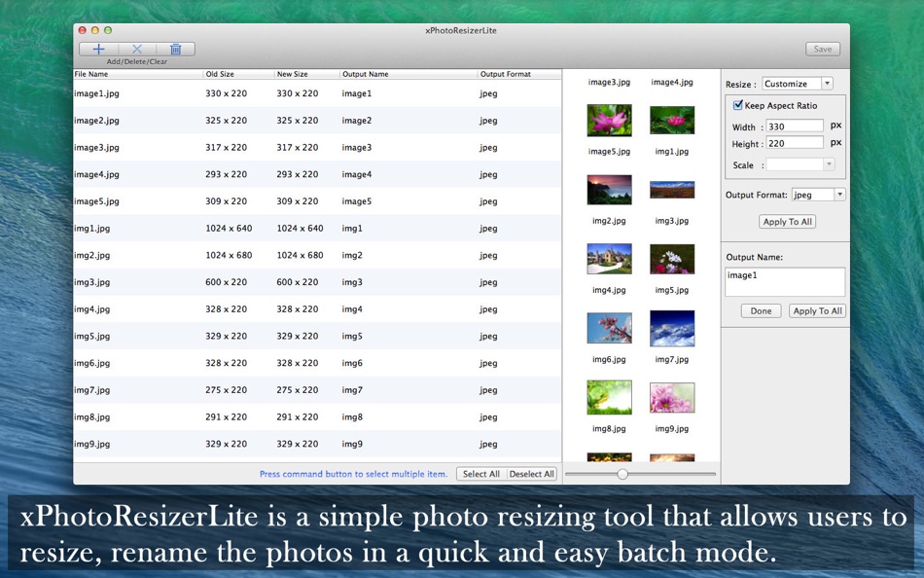Select the image5.jpg file name
Image resolution: width=924 pixels, height=578 pixels.
click(x=96, y=201)
